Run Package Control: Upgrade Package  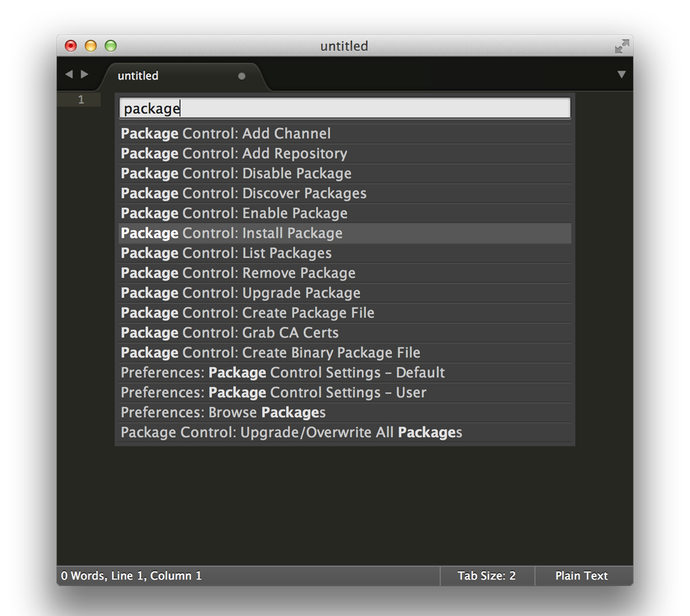(345, 293)
